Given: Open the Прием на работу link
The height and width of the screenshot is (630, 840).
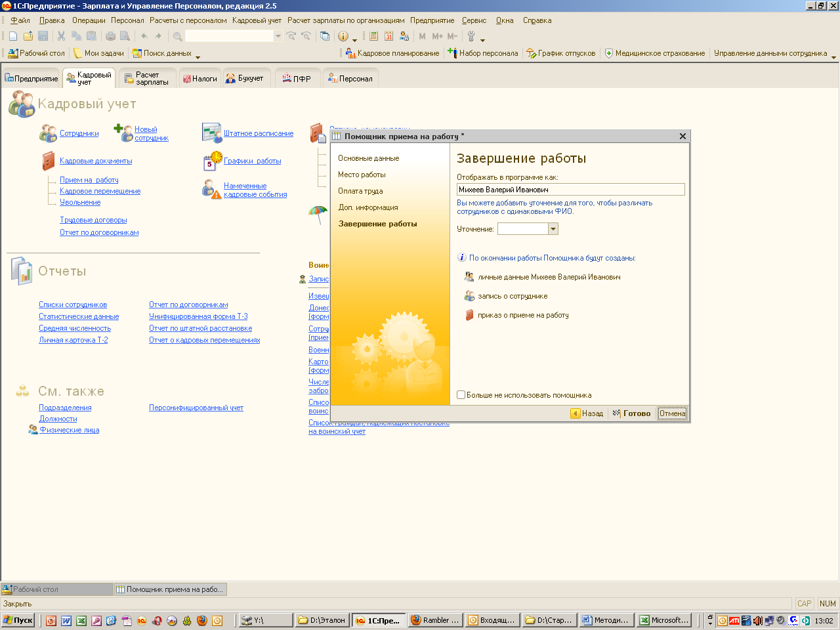Looking at the screenshot, I should point(89,180).
